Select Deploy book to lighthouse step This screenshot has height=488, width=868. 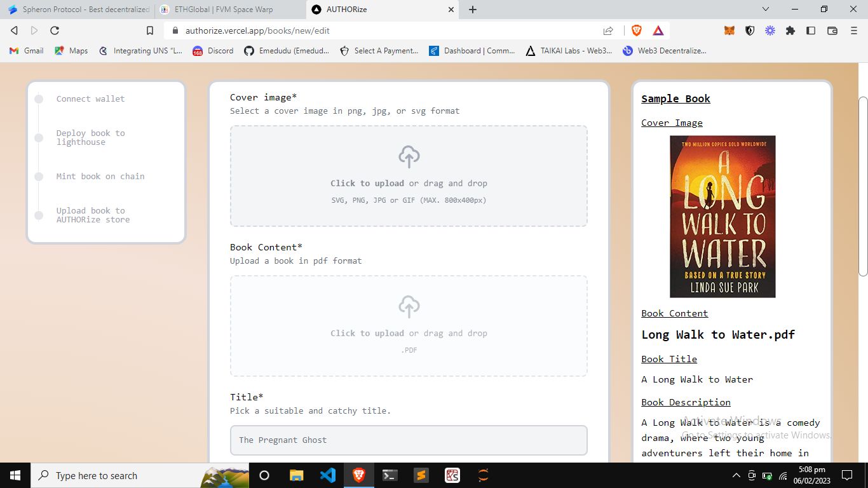tap(90, 137)
